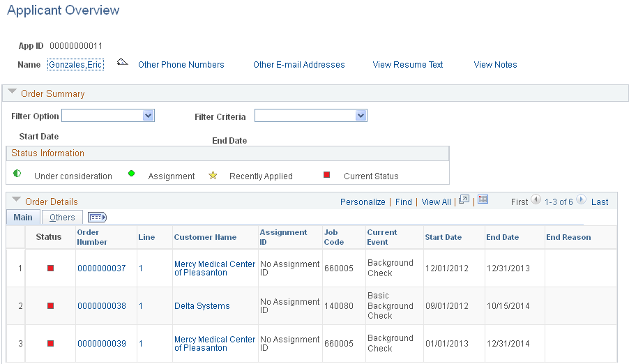This screenshot has height=364, width=629.
Task: Sort by Assignment ID column header
Action: (x=283, y=237)
